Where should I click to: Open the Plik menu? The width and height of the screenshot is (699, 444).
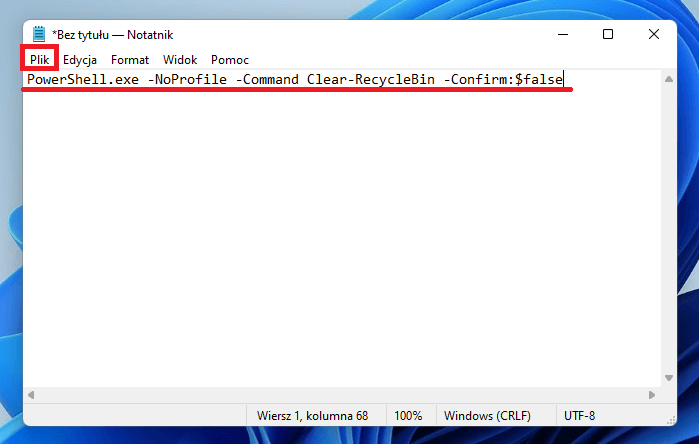39,59
